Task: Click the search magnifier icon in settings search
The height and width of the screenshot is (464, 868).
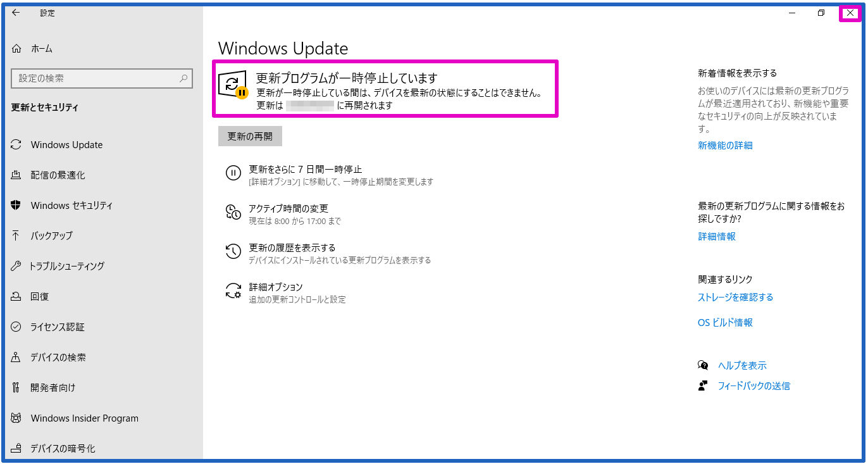Action: coord(183,78)
